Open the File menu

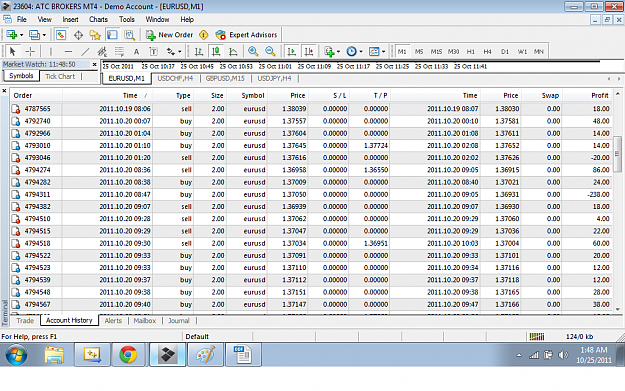pos(22,20)
